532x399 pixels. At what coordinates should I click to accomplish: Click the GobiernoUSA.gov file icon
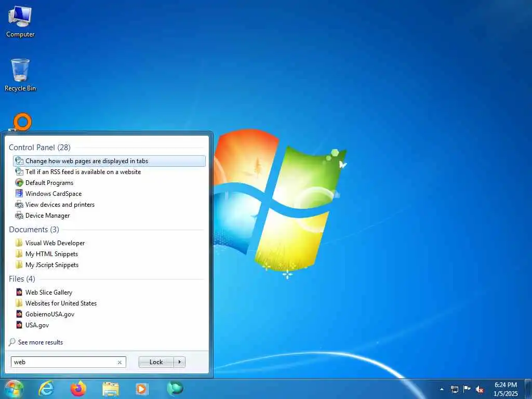19,314
